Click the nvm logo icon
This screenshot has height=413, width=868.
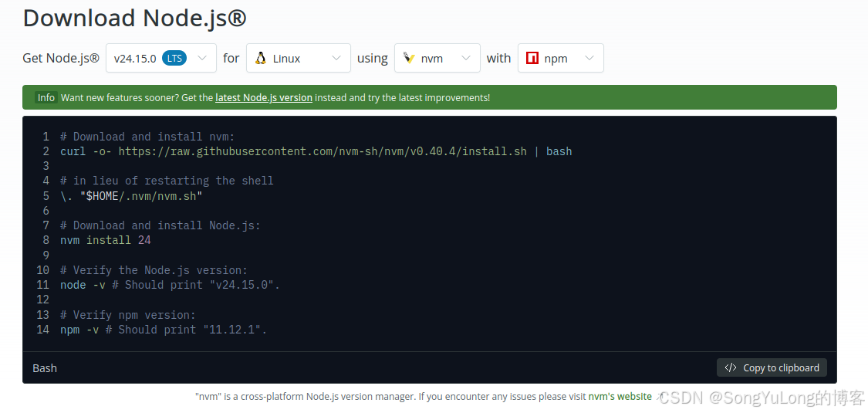pos(409,58)
